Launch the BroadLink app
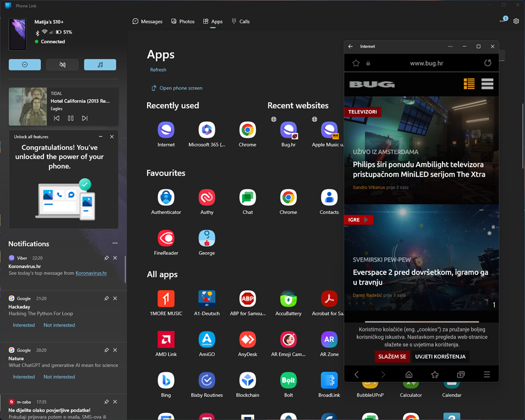Viewport: 525px width, 420px height. [329, 381]
